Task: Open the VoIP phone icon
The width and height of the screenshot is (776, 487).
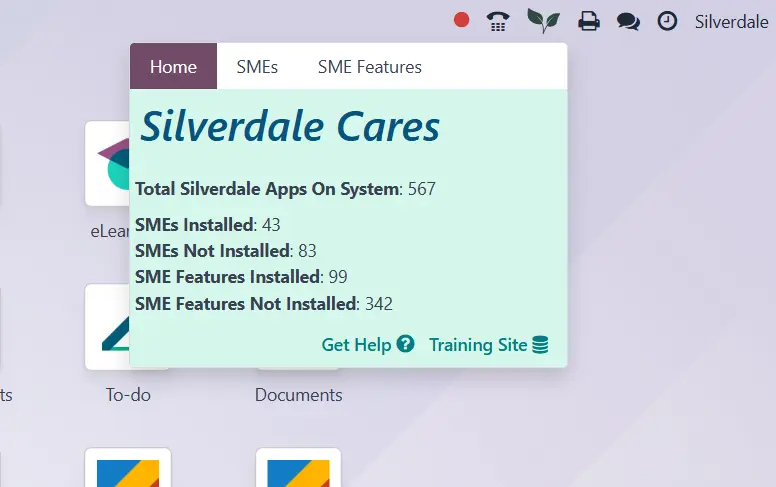Action: click(x=498, y=21)
